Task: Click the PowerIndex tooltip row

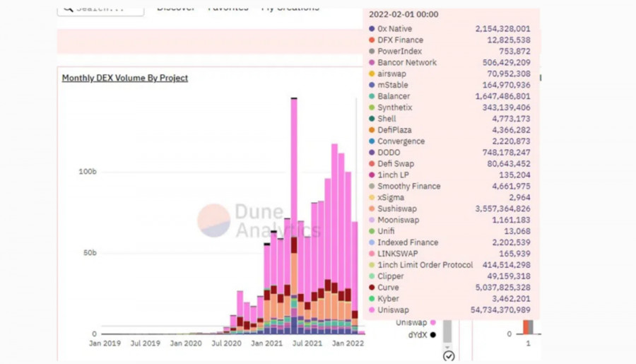Action: point(449,51)
